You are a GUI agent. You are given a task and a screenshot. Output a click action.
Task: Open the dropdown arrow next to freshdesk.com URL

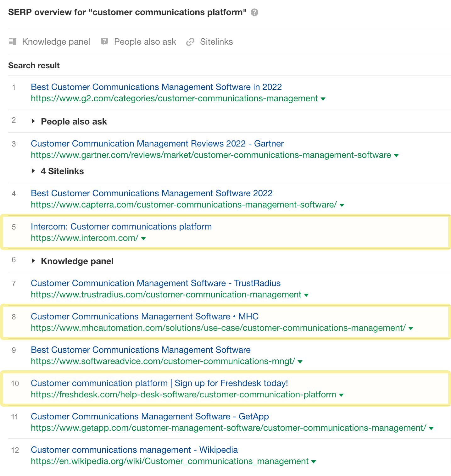coord(341,395)
